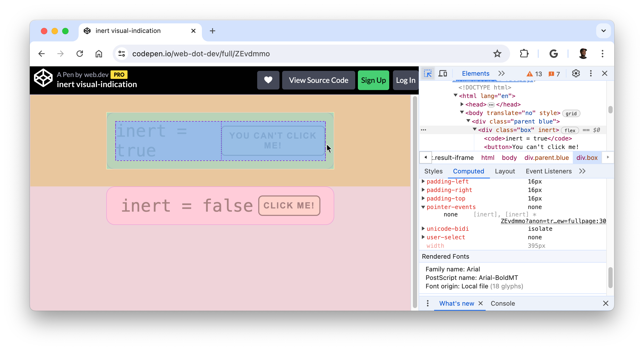This screenshot has width=644, height=350.
Task: Click the more tools chevron icon
Action: (501, 73)
